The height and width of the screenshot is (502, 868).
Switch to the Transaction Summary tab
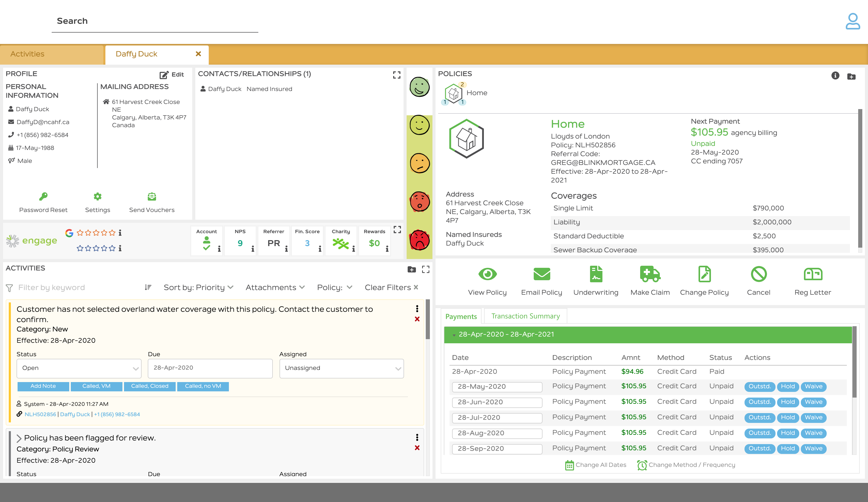tap(525, 316)
